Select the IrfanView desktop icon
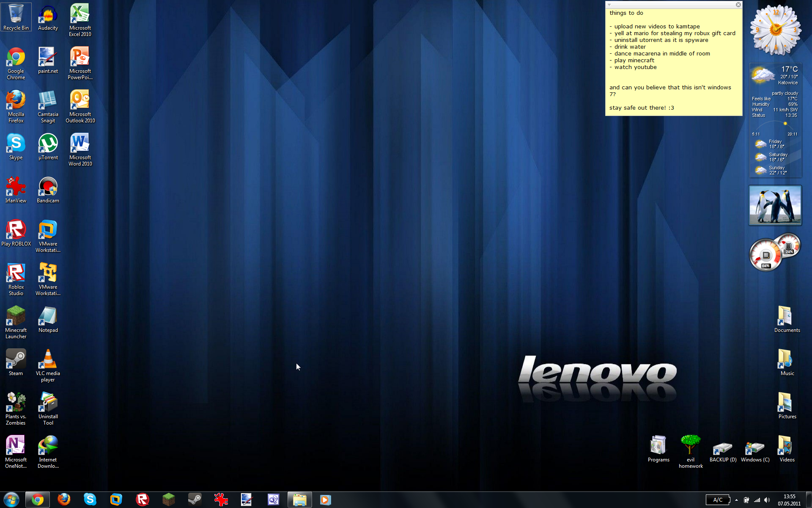 pyautogui.click(x=16, y=190)
